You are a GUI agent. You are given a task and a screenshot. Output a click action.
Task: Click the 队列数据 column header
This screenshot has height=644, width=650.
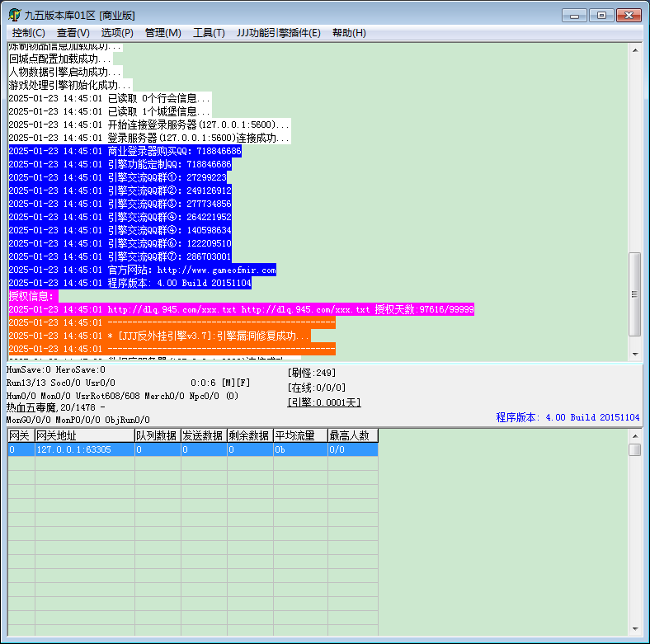pyautogui.click(x=158, y=435)
